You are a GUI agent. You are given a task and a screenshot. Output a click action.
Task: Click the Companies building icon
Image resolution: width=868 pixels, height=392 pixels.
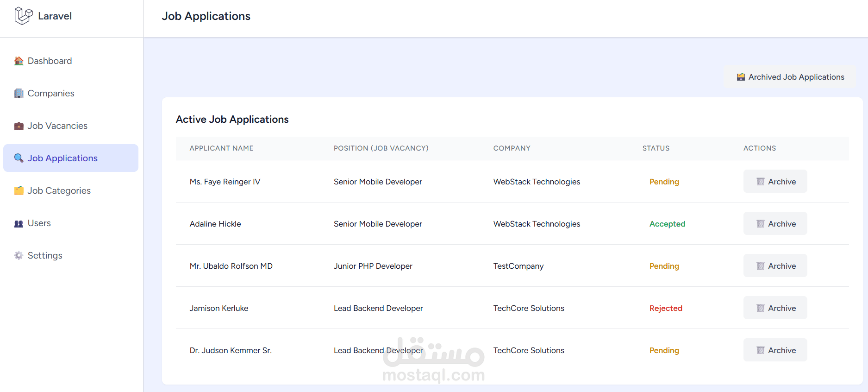coord(19,94)
